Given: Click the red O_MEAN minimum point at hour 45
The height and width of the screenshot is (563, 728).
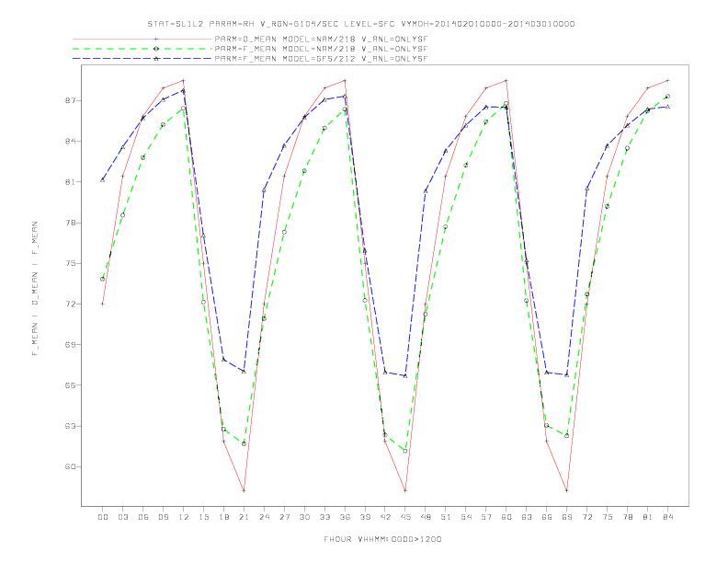Looking at the screenshot, I should click(405, 490).
